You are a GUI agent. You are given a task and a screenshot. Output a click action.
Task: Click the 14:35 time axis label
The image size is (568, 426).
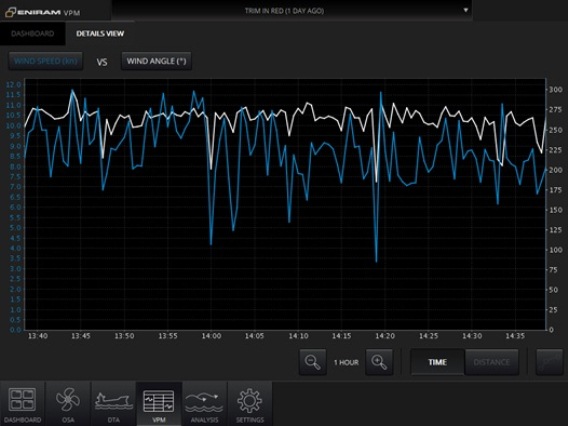515,336
